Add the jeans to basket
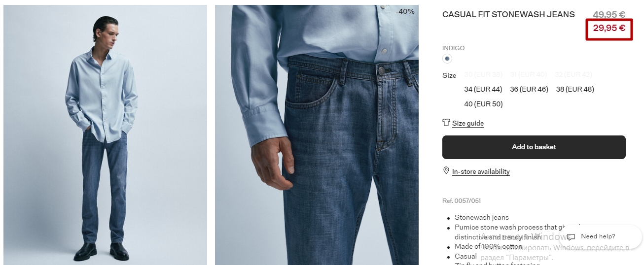 tap(534, 147)
